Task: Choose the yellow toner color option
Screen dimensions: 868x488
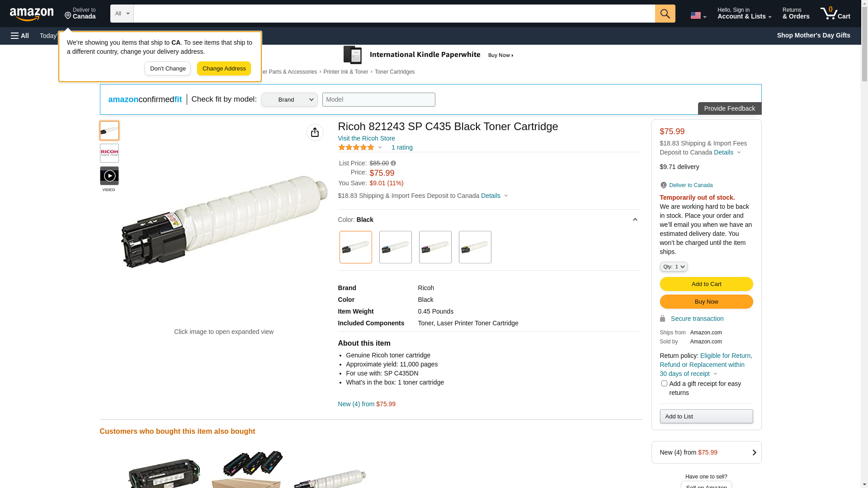Action: 475,247
